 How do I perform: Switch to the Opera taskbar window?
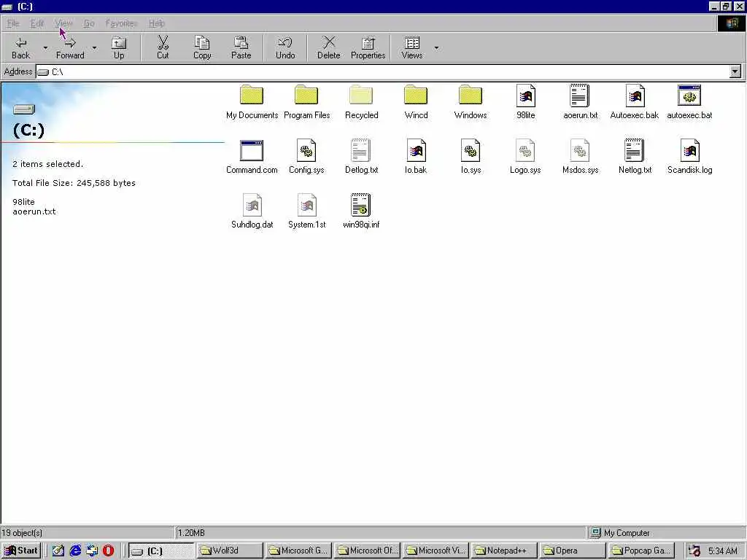573,551
